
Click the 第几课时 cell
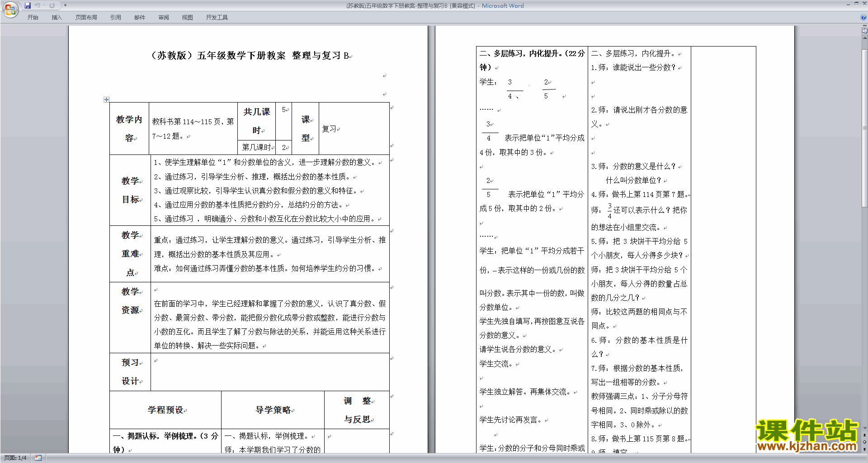(x=257, y=147)
